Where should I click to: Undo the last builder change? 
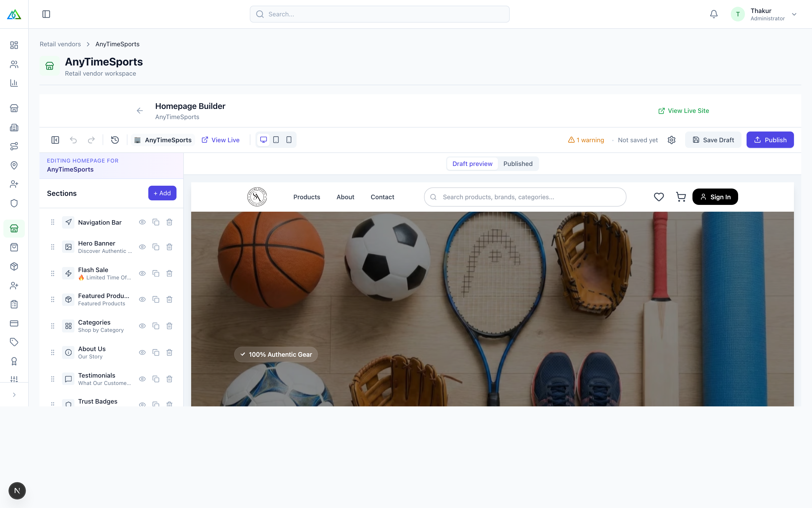click(74, 140)
